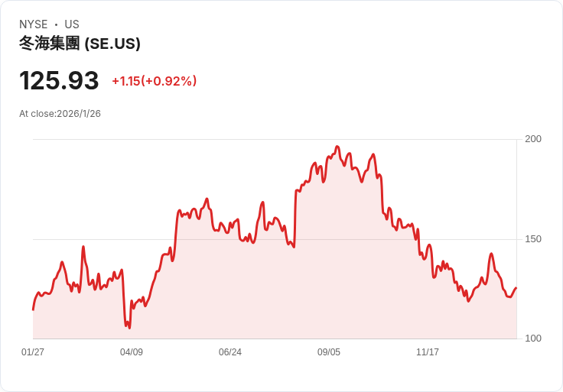This screenshot has width=563, height=392.
Task: Click the chart's lowest dip near 04/09
Action: (129, 328)
